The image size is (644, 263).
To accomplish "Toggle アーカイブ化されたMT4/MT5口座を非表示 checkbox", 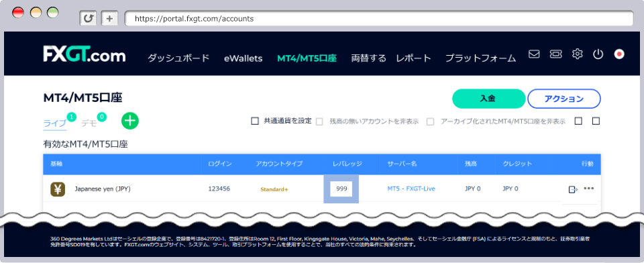I will (x=431, y=121).
